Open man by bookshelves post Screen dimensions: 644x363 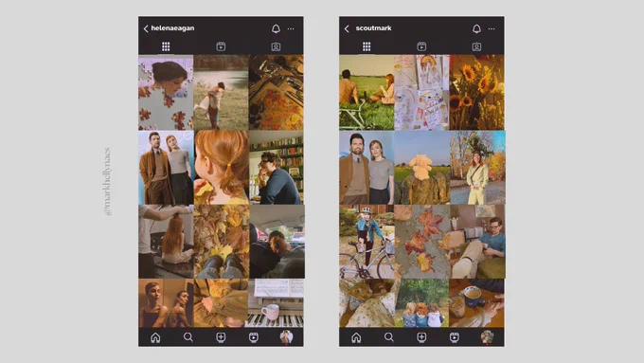pyautogui.click(x=277, y=168)
